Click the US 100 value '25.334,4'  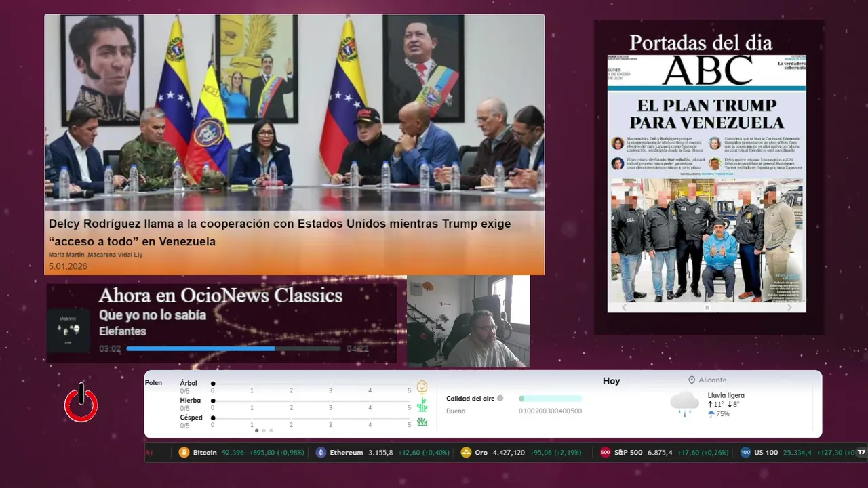(x=797, y=453)
